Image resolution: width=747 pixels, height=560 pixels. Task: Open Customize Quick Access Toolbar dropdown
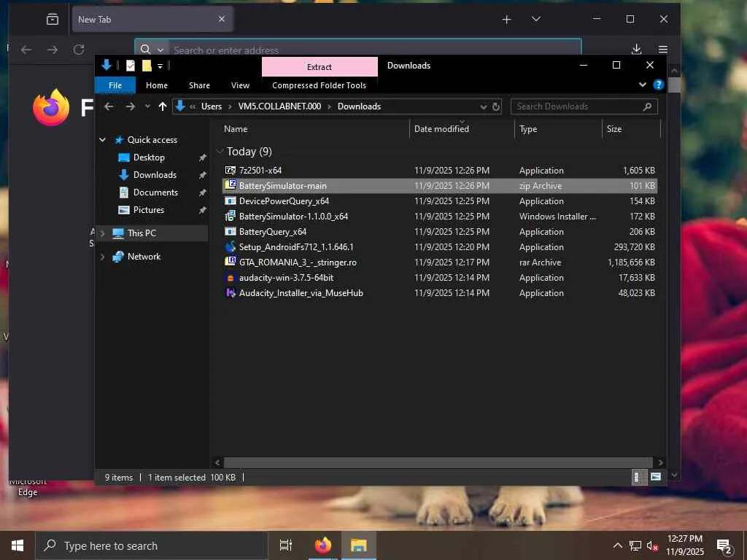point(160,66)
